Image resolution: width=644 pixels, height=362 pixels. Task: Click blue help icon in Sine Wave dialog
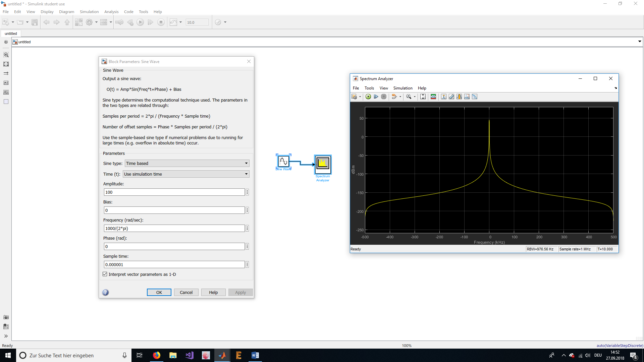tap(105, 293)
